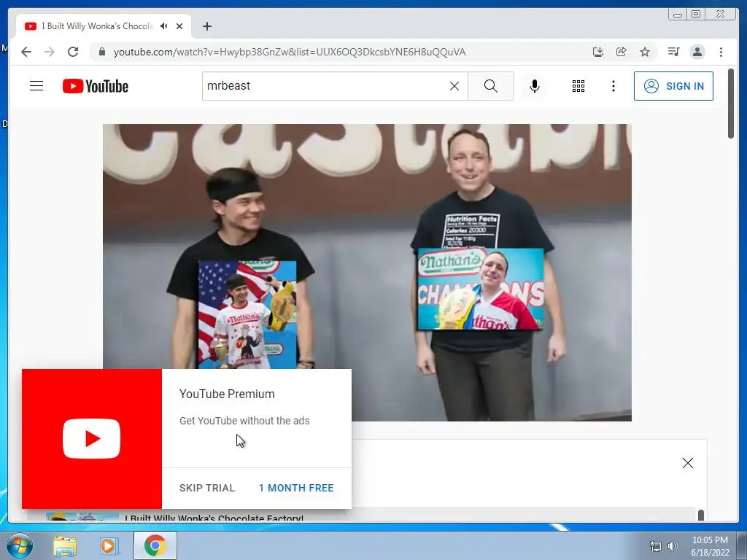Open the YouTube guide hamburger menu
Viewport: 747px width, 560px height.
[36, 86]
